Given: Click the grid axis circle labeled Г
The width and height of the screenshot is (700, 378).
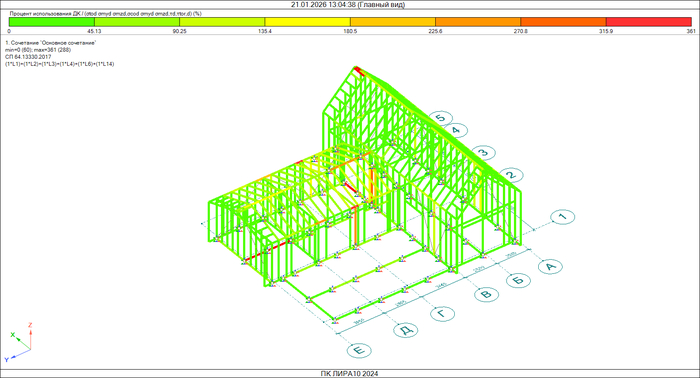Looking at the screenshot, I should (x=442, y=314).
